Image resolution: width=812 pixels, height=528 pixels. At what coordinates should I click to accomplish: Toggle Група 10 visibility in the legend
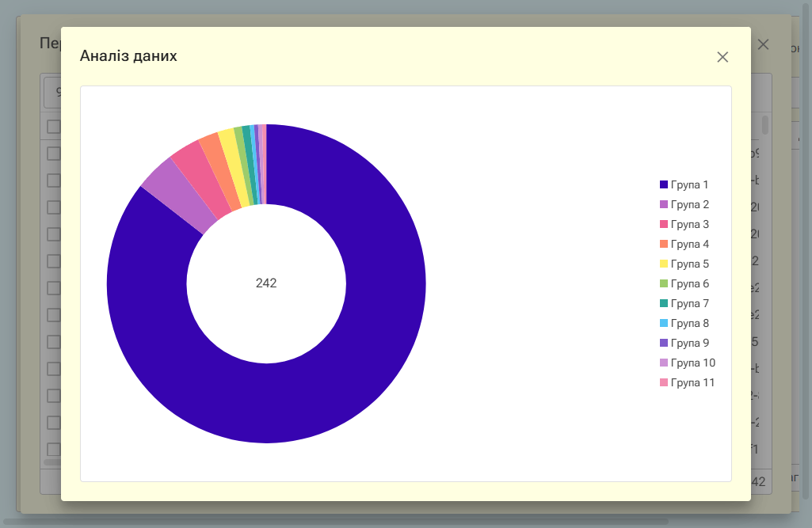[691, 363]
